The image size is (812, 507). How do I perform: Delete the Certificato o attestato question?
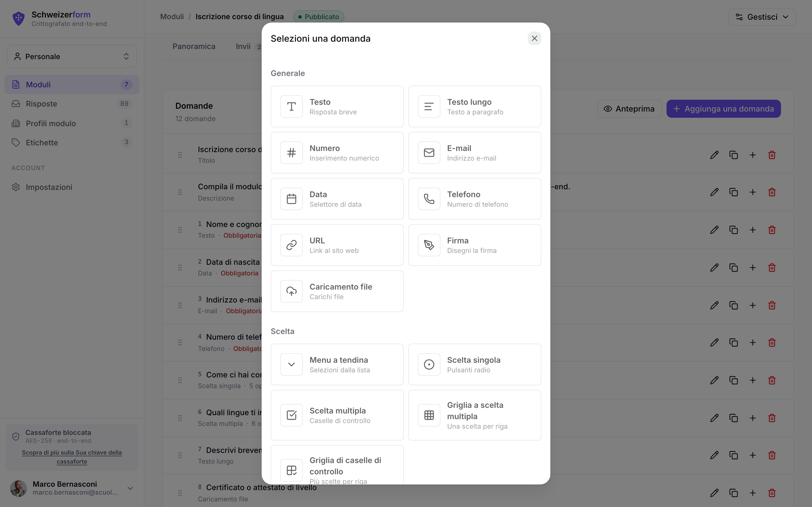[772, 493]
